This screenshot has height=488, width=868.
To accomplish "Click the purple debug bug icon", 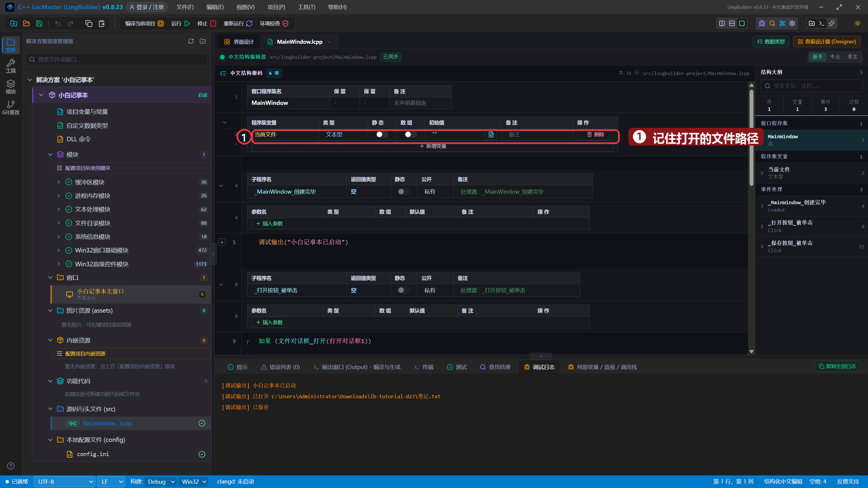I will 762,23.
